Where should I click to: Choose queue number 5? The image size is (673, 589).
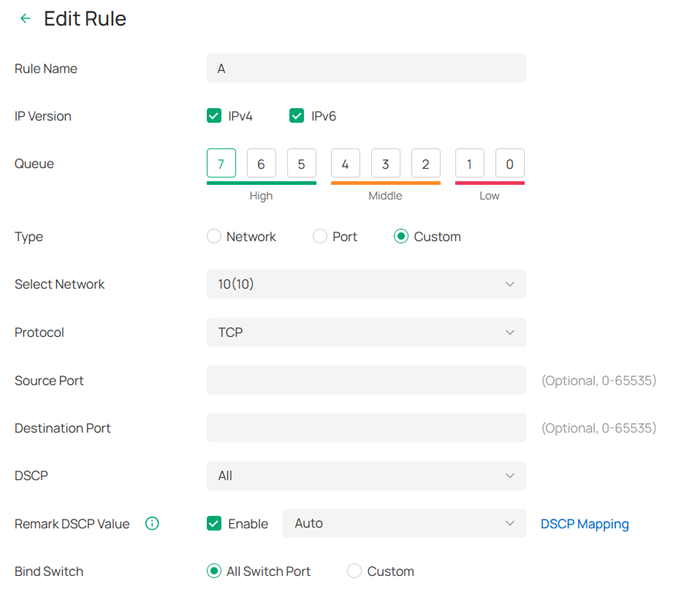click(301, 163)
